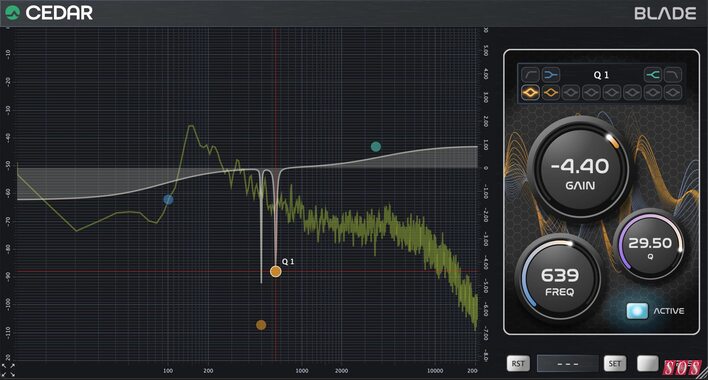Click the 10000 frequency axis label
The height and width of the screenshot is (380, 708).
click(x=435, y=371)
